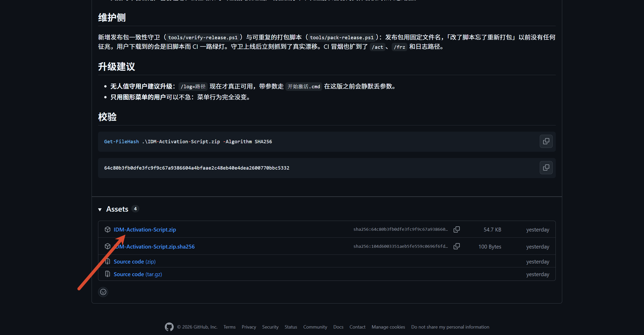
Task: Click truncated sha256:64c80b3f... asset digest
Action: coord(400,229)
